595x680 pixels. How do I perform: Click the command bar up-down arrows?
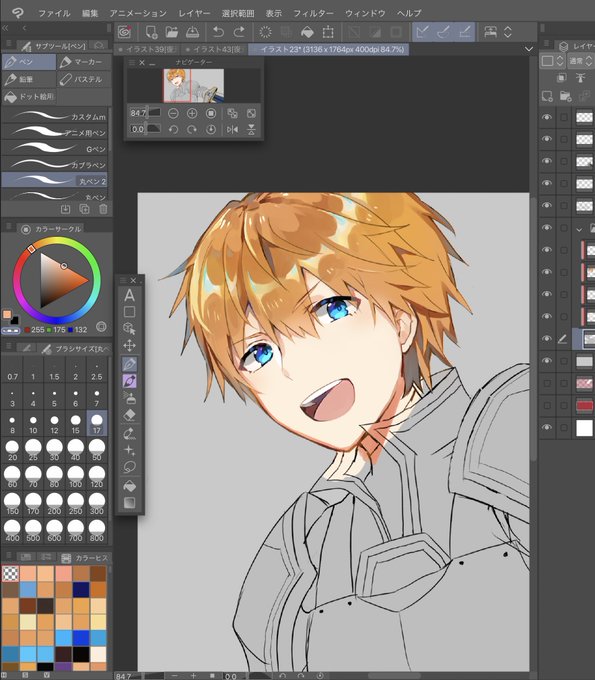[507, 32]
